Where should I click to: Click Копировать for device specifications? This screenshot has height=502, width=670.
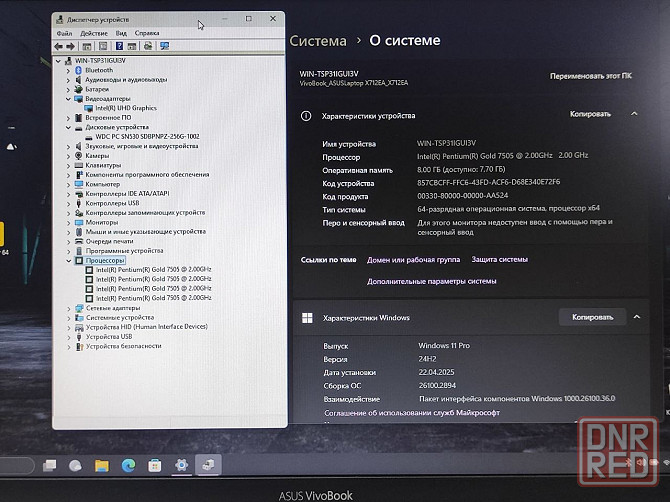(591, 114)
